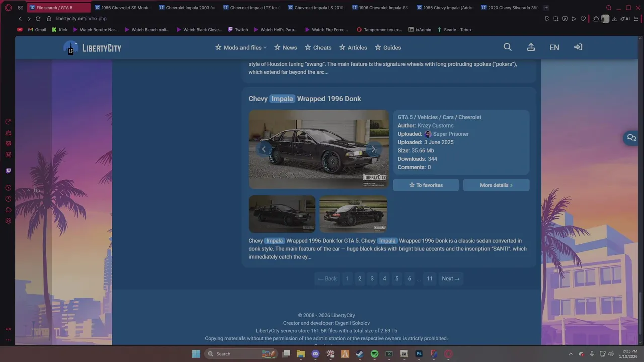The image size is (644, 362).
Task: Switch to the Chevrolet Impala LTZ tab
Action: (251, 8)
